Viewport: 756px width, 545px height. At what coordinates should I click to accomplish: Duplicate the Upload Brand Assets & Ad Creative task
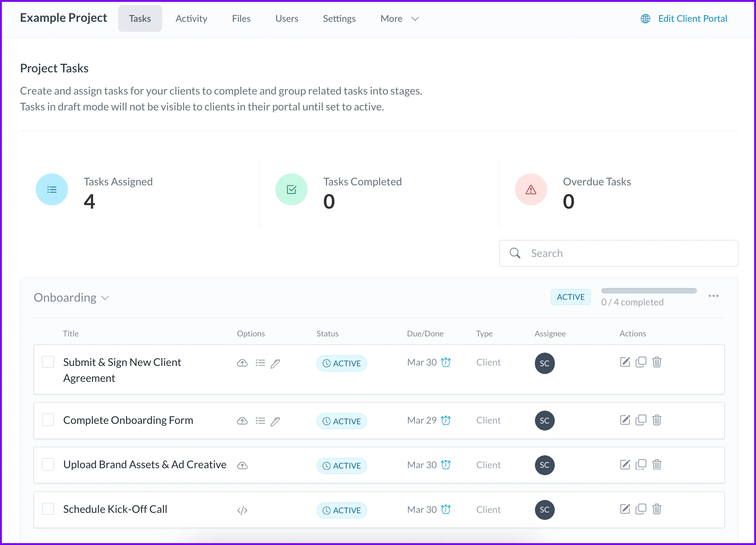[x=641, y=465]
